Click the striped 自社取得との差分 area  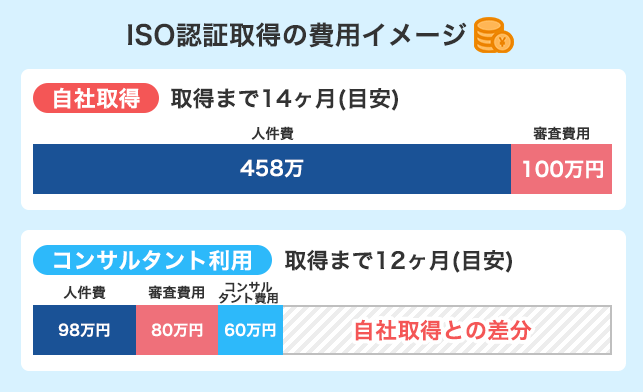(447, 330)
